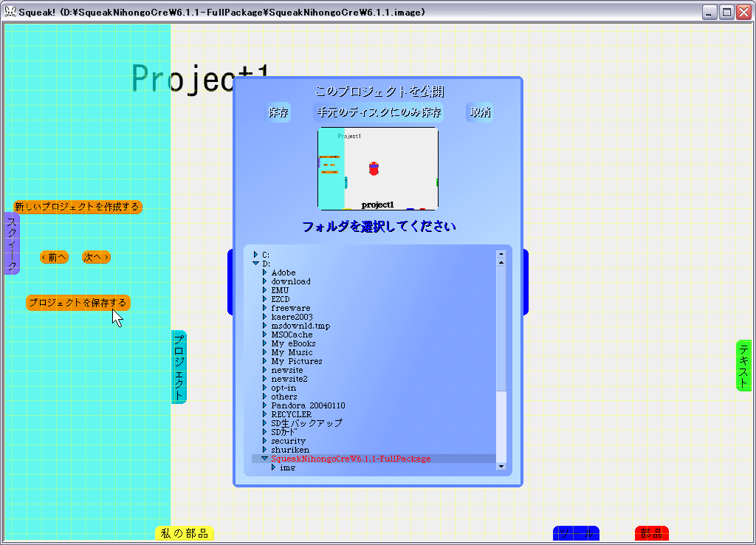Open the 私の部品 flap at bottom
The width and height of the screenshot is (756, 545).
[184, 533]
